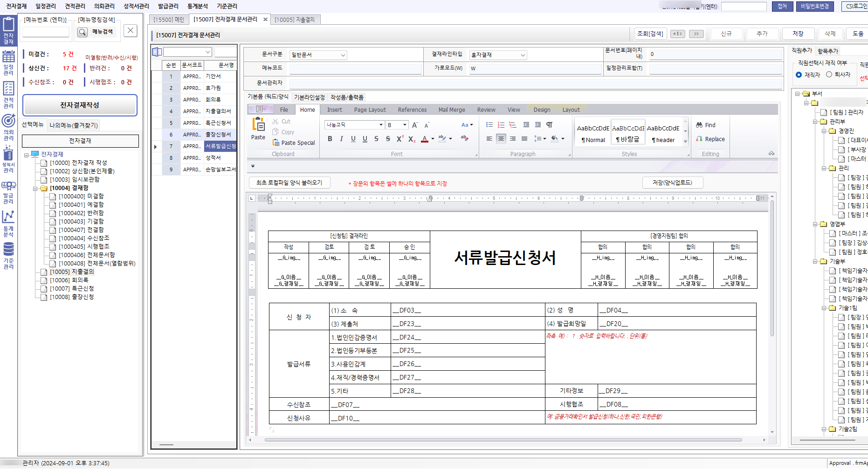
Task: Open the 의뢰관리 target sidebar icon
Action: pyautogui.click(x=8, y=127)
